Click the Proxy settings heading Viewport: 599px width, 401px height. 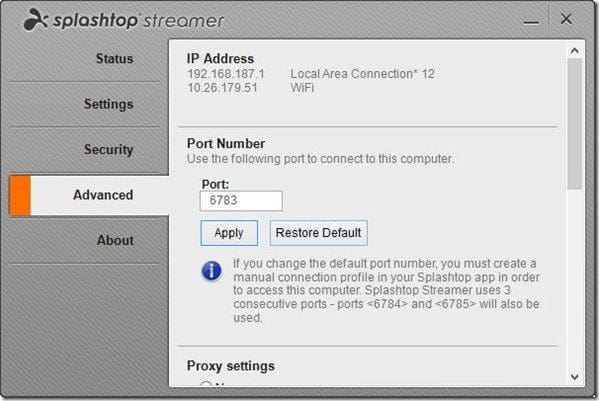pos(231,366)
